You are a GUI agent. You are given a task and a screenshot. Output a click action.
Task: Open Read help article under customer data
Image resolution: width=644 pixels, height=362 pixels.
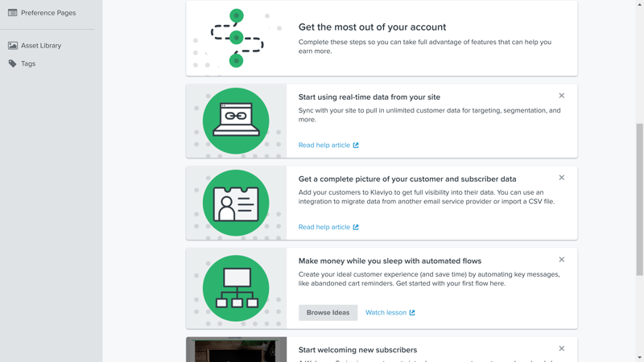[x=328, y=227]
